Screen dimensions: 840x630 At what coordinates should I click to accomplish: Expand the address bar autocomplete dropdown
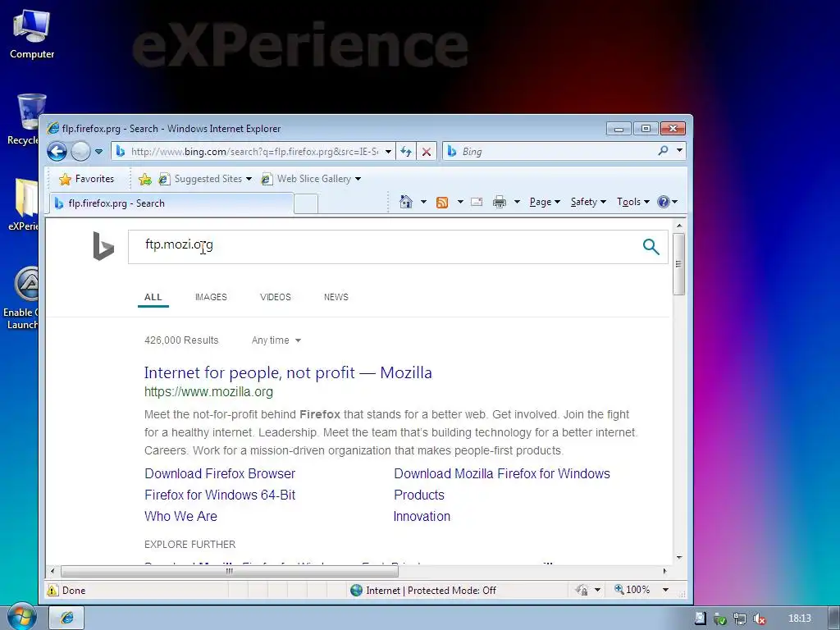point(388,152)
